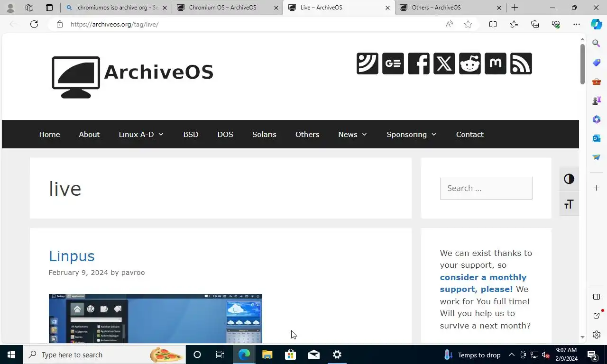Click the ArchiveOS logo in header

[x=132, y=77]
